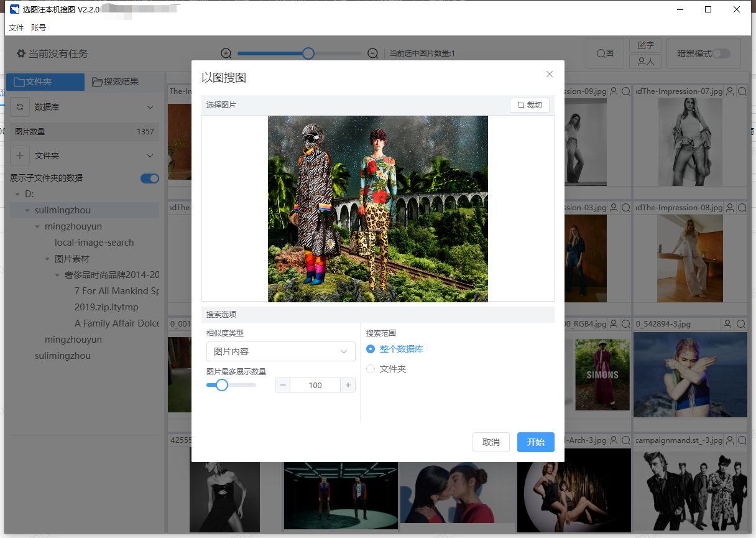Click the search-by-text 字 button
Screen dimensions: 756x538
645,45
